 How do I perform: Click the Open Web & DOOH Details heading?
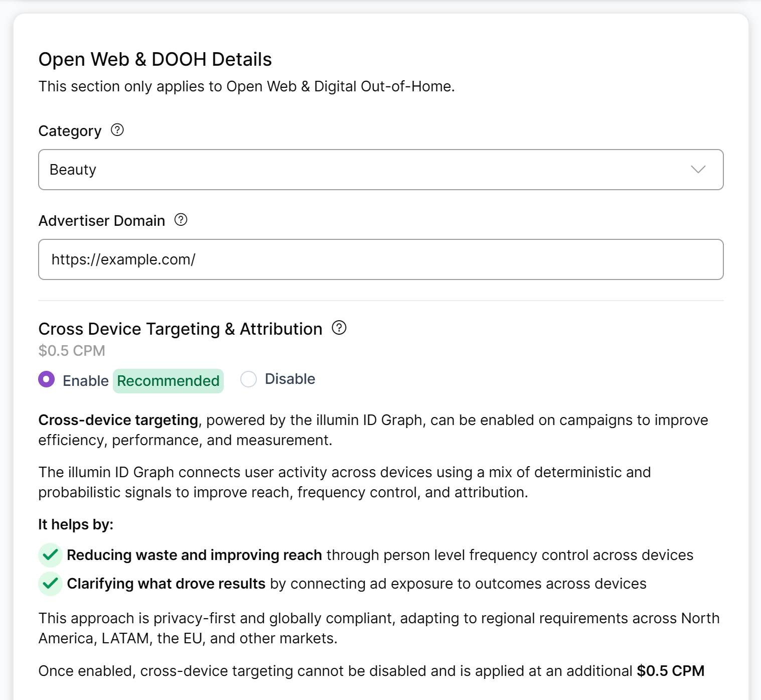pyautogui.click(x=155, y=59)
